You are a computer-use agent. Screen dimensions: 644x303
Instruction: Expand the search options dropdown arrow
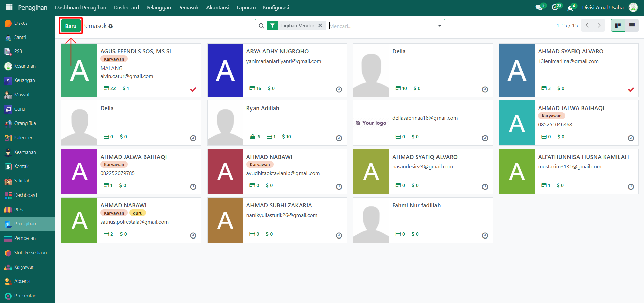pyautogui.click(x=439, y=26)
